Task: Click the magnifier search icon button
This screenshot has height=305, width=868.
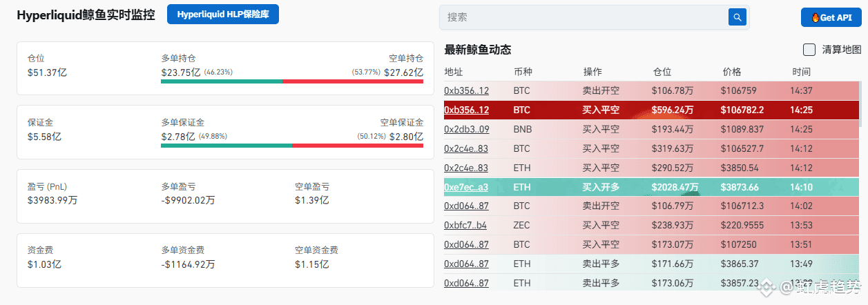Action: tap(737, 17)
